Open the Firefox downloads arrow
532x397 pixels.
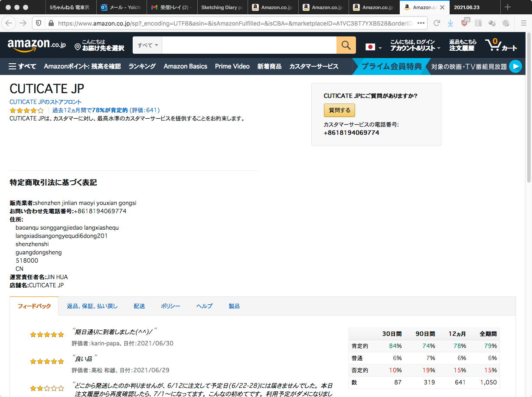pos(450,23)
